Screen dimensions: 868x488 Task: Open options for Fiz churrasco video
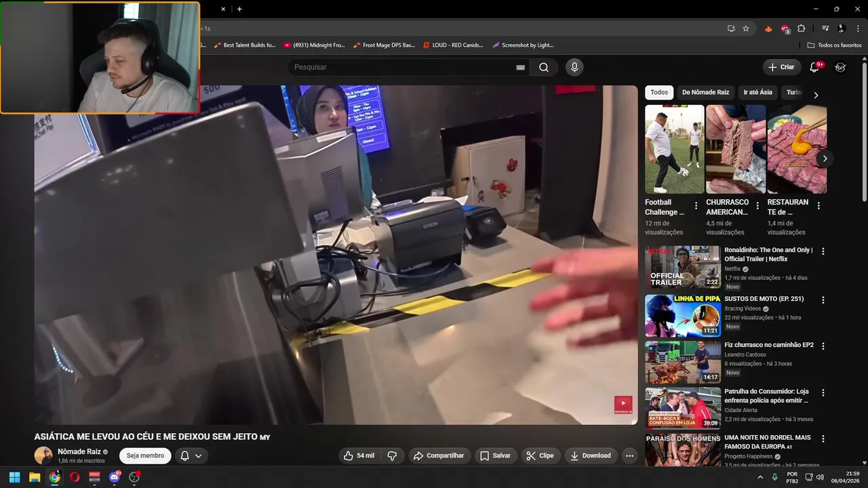823,346
